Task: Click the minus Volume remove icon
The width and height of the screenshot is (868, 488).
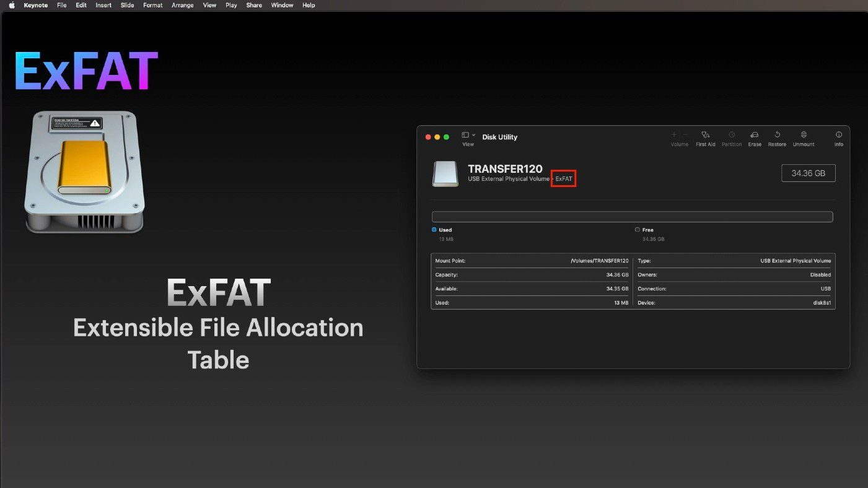Action: coord(685,134)
